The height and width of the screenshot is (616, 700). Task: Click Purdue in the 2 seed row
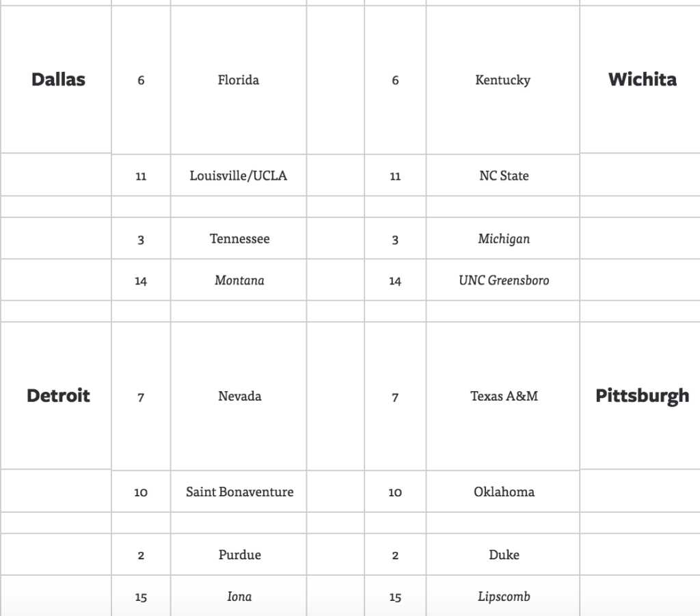pos(240,554)
